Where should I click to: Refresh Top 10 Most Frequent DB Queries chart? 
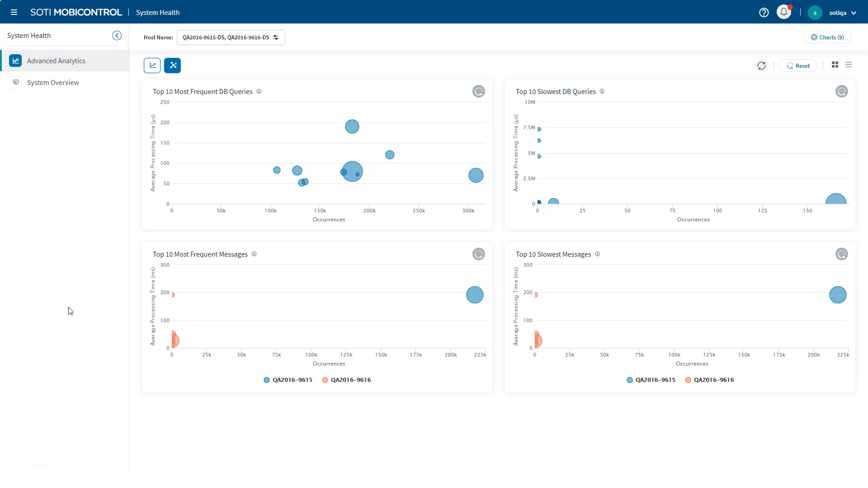[479, 91]
